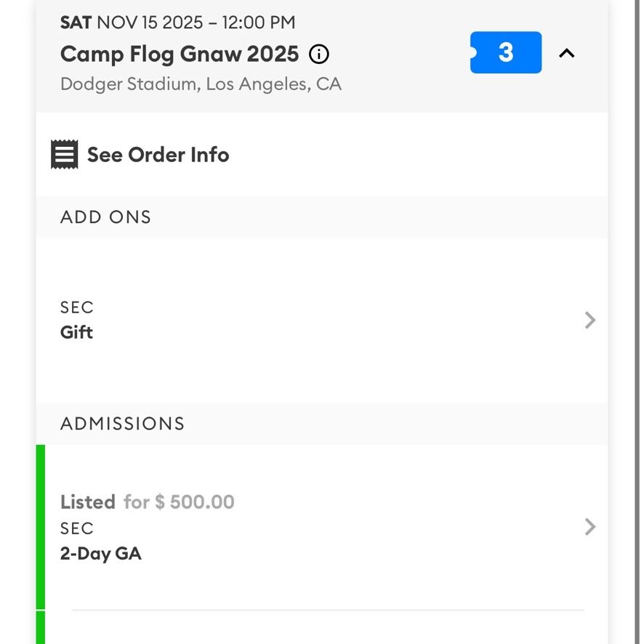Click the receipt icon next to See Order Info
The image size is (644, 644).
pos(64,154)
